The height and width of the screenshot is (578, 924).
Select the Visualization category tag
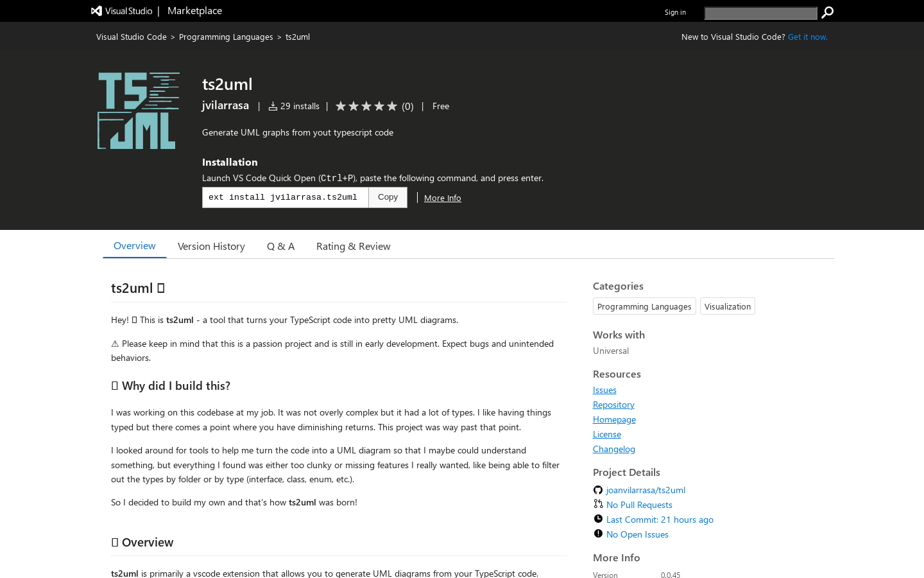pyautogui.click(x=728, y=306)
